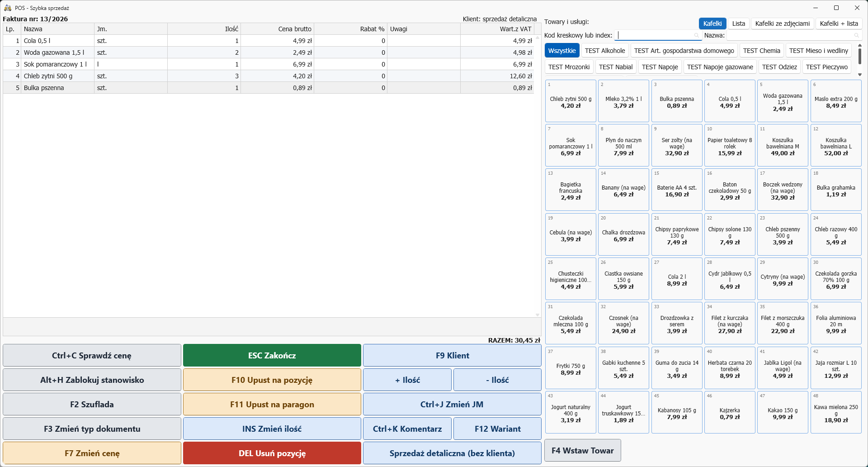Click INS Zmień ilość button
The height and width of the screenshot is (467, 868).
(x=272, y=429)
